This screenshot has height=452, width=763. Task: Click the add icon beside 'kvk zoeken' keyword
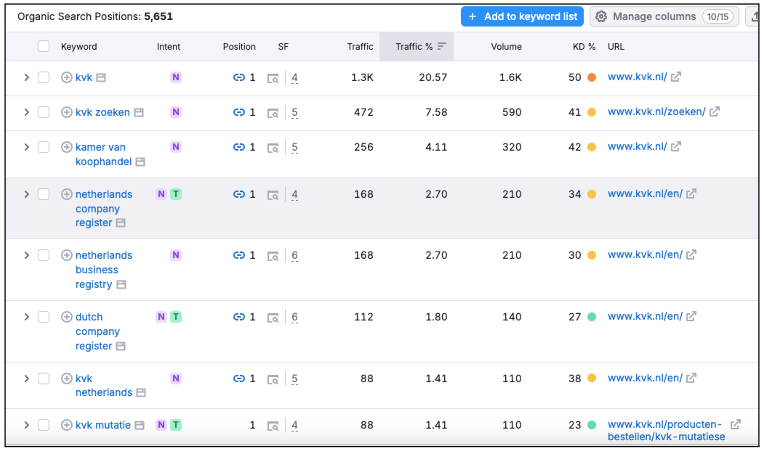point(67,113)
